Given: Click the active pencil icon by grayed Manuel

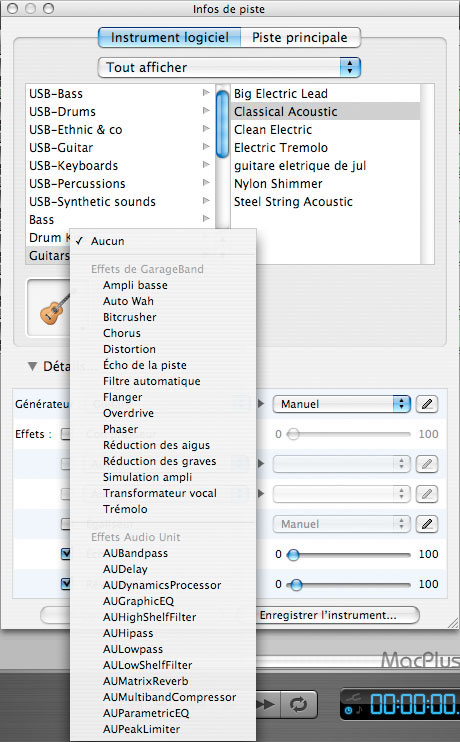Looking at the screenshot, I should tap(426, 524).
